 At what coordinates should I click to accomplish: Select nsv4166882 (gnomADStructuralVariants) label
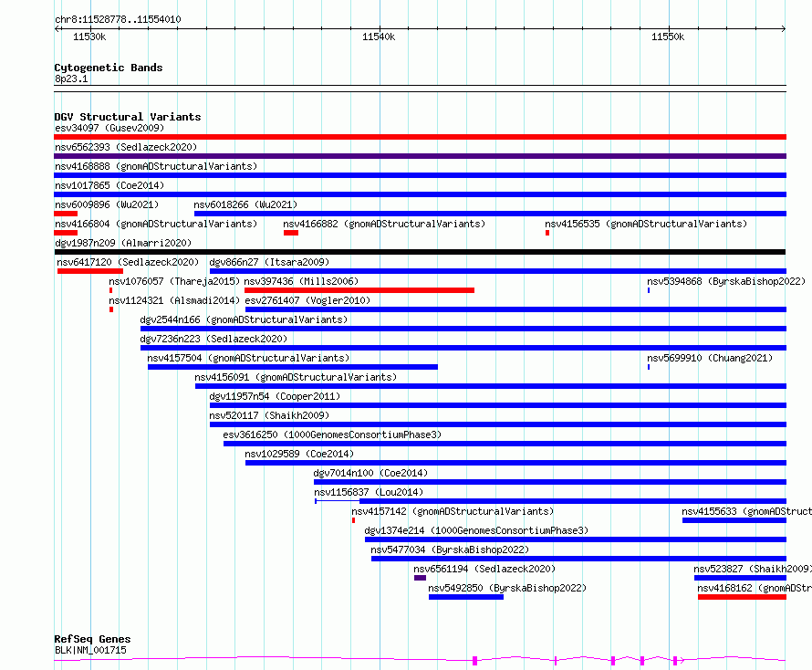(384, 224)
